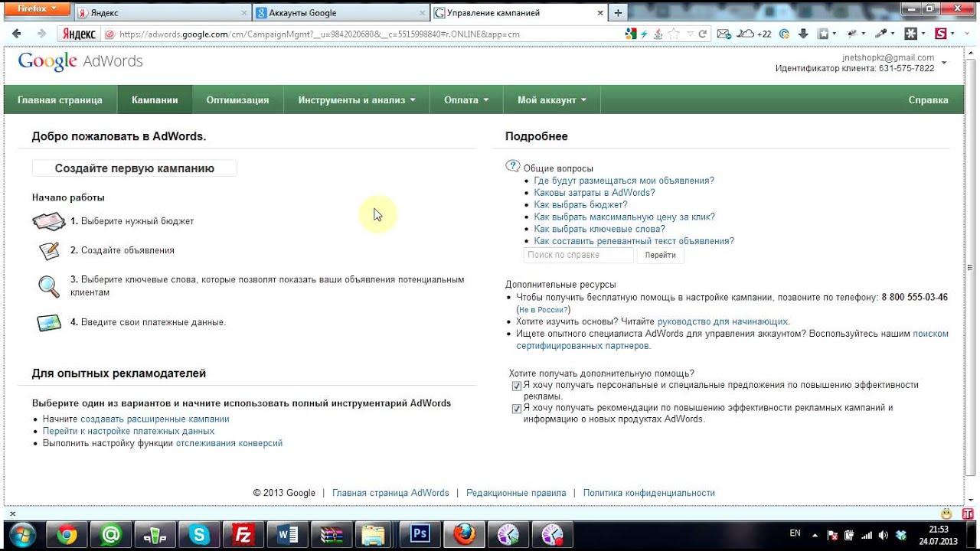Click the Google colored icon in address bar
Image resolution: width=980 pixels, height=551 pixels.
(631, 34)
